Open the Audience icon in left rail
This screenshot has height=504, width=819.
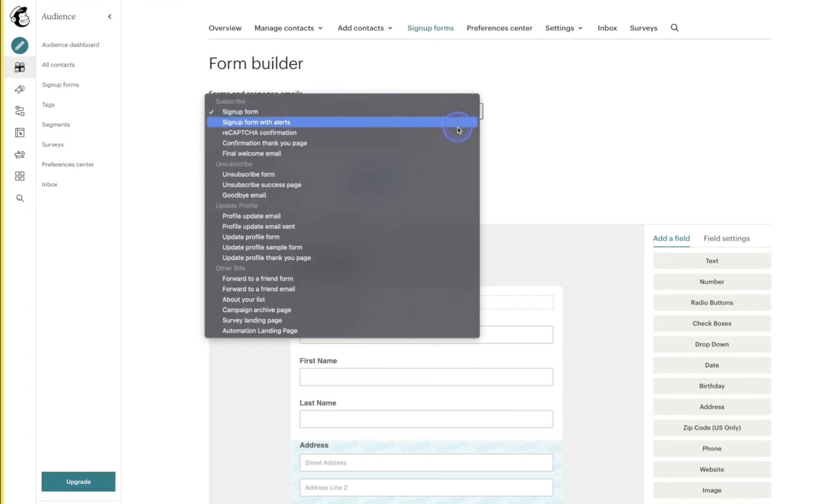coord(20,67)
